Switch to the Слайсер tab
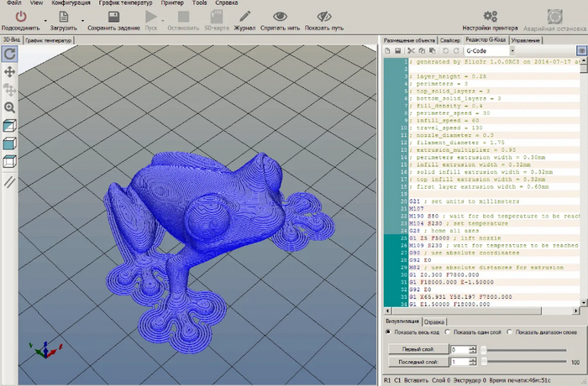 pos(449,39)
